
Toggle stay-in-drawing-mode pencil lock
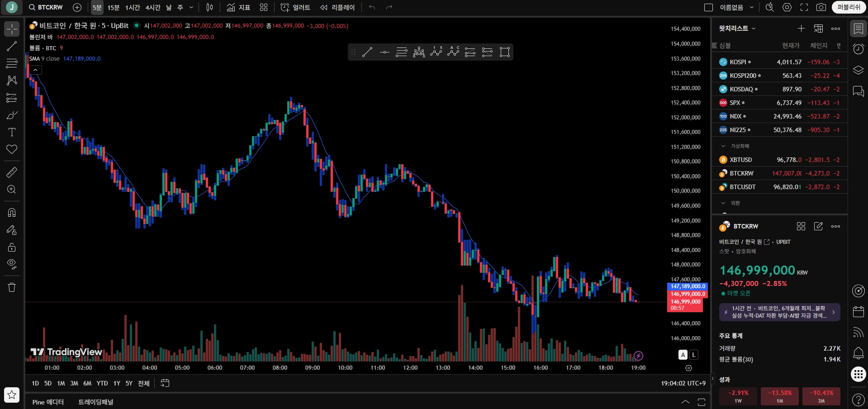tap(12, 230)
